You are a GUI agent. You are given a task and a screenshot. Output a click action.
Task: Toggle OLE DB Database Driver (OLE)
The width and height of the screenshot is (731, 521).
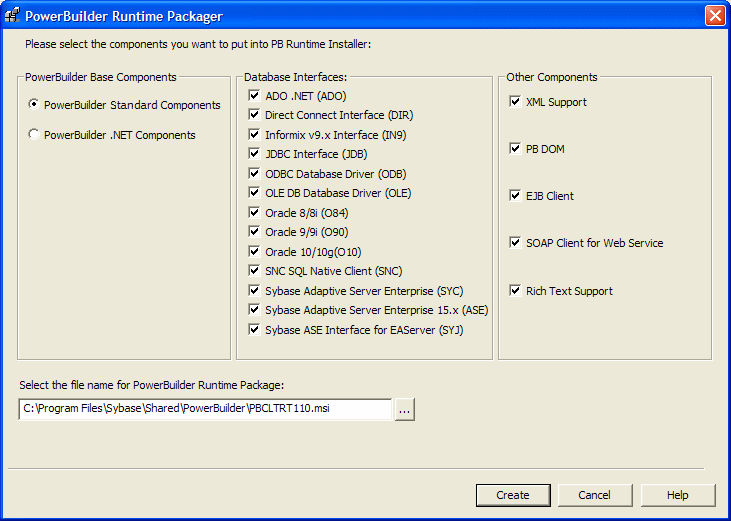tap(254, 193)
